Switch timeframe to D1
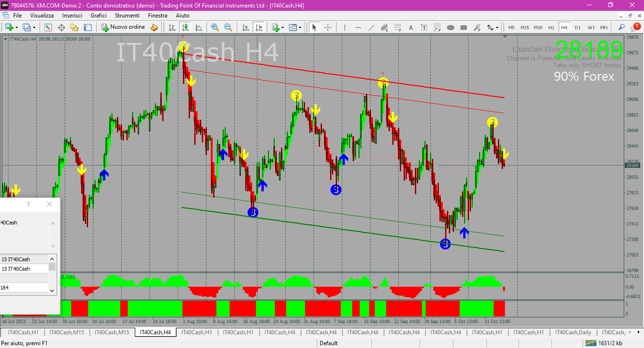 (578, 27)
